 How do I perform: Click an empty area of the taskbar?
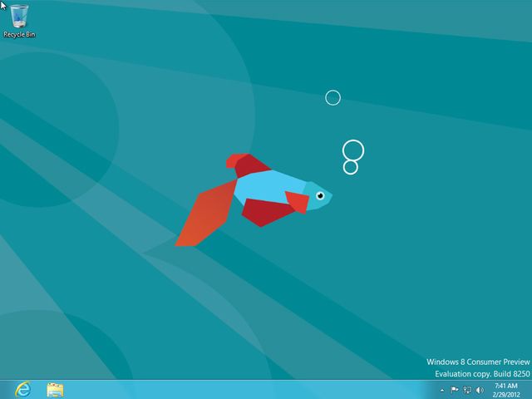(x=249, y=389)
